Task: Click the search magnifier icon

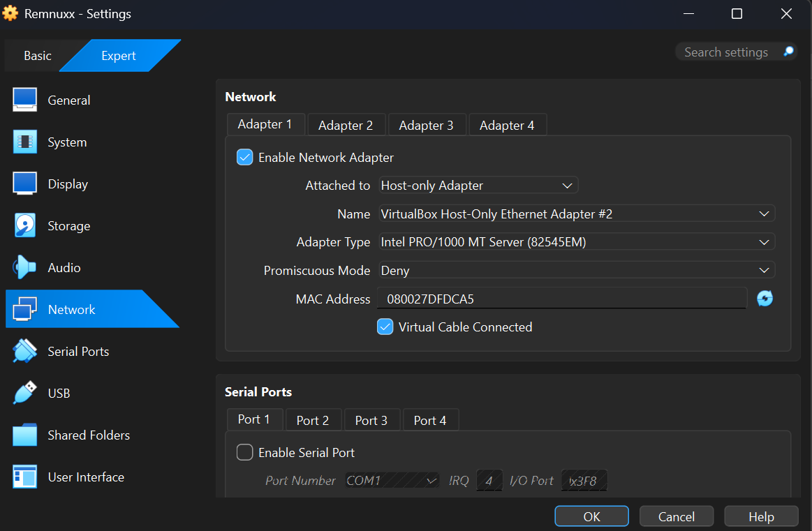Action: point(788,52)
